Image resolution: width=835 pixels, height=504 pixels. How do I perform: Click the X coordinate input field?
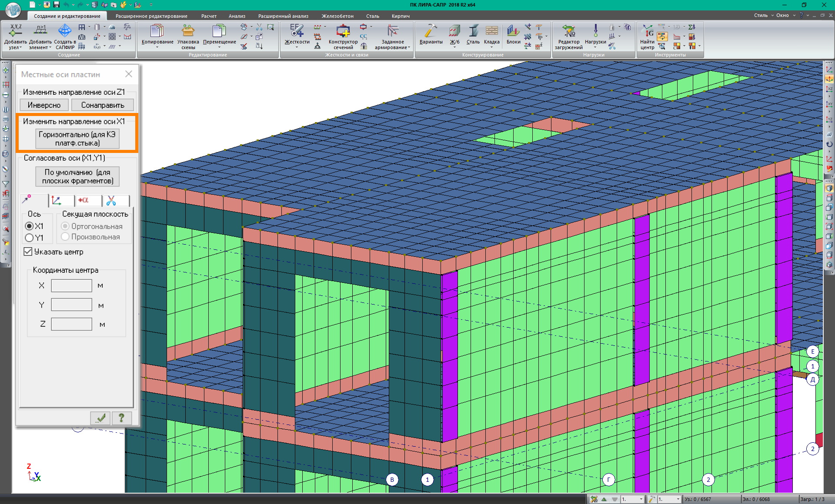71,285
